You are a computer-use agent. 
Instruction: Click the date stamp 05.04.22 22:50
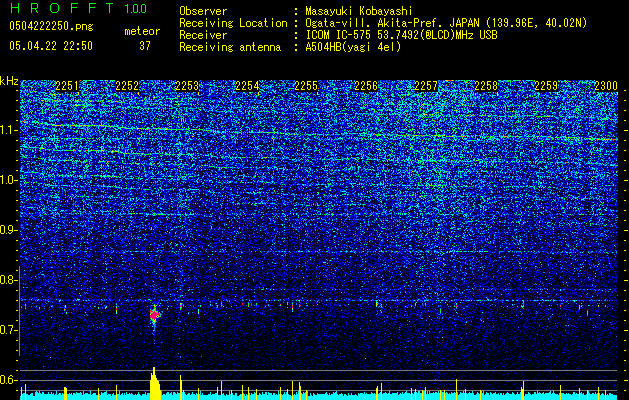click(51, 46)
